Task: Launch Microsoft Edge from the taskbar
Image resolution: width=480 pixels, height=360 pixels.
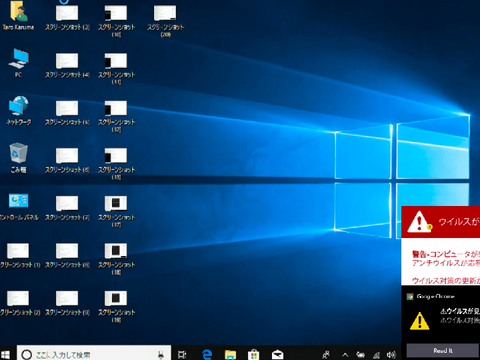Action: 207,354
